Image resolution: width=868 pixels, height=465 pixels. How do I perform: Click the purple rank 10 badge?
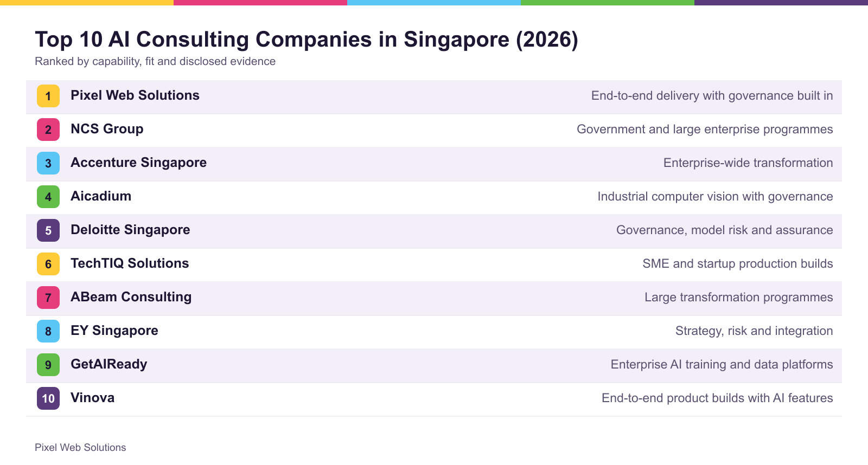click(x=48, y=398)
